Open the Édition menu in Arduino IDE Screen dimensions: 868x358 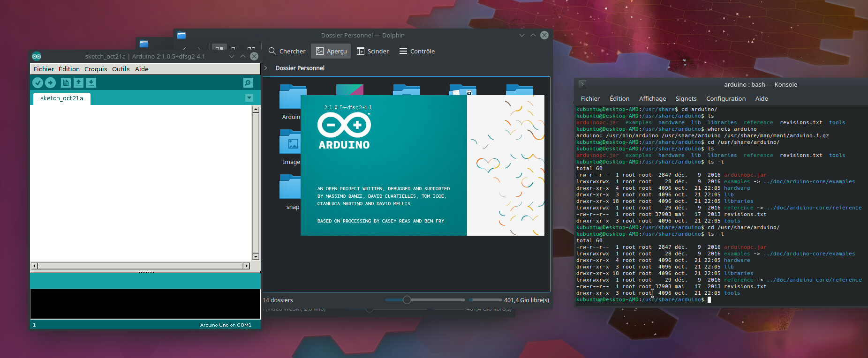point(69,69)
